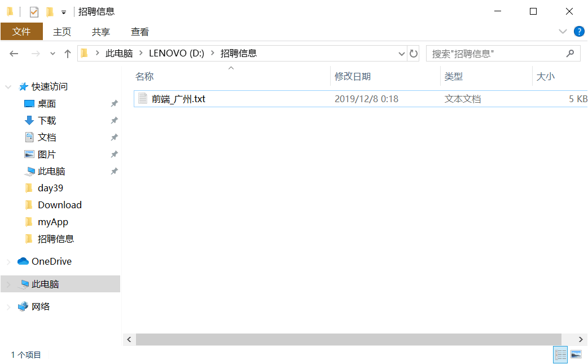588x364 pixels.
Task: Click the horizontal scrollbar thumb
Action: tap(348, 340)
